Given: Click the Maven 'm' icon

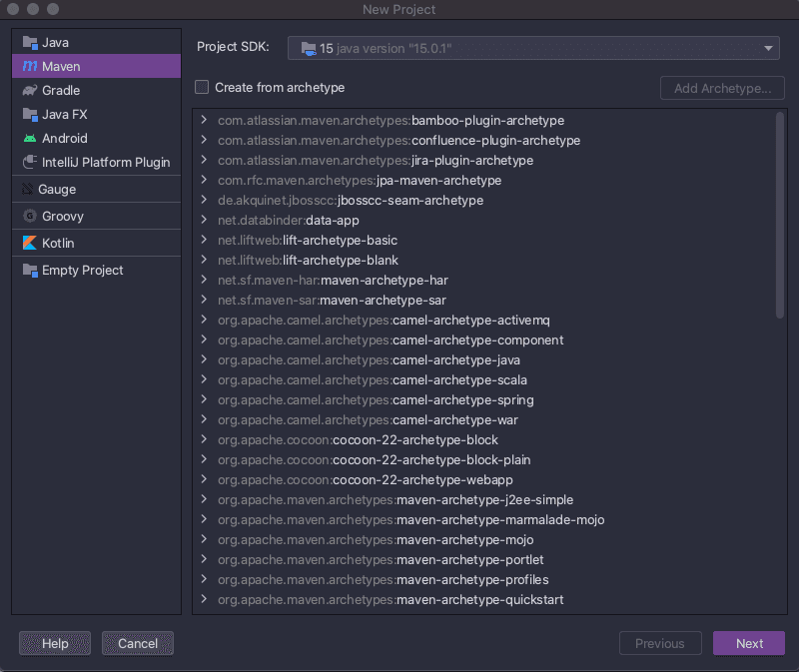Looking at the screenshot, I should point(30,67).
